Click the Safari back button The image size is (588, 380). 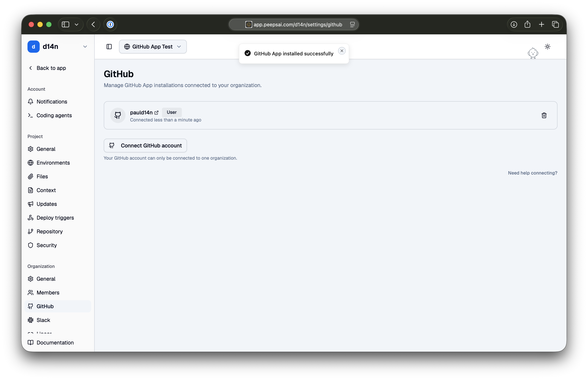93,24
